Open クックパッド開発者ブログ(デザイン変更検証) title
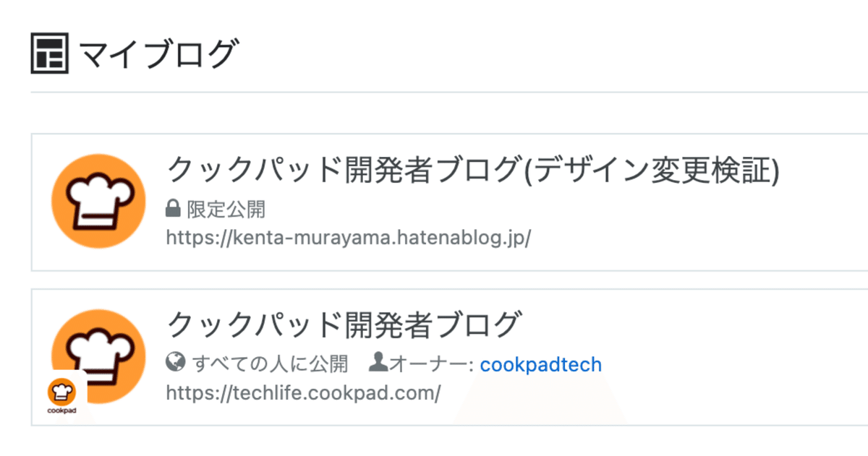 473,171
